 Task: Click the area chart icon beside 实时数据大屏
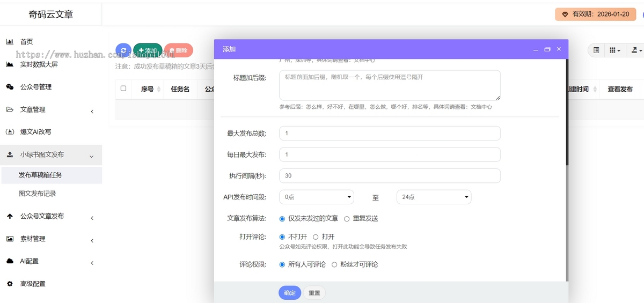(10, 64)
